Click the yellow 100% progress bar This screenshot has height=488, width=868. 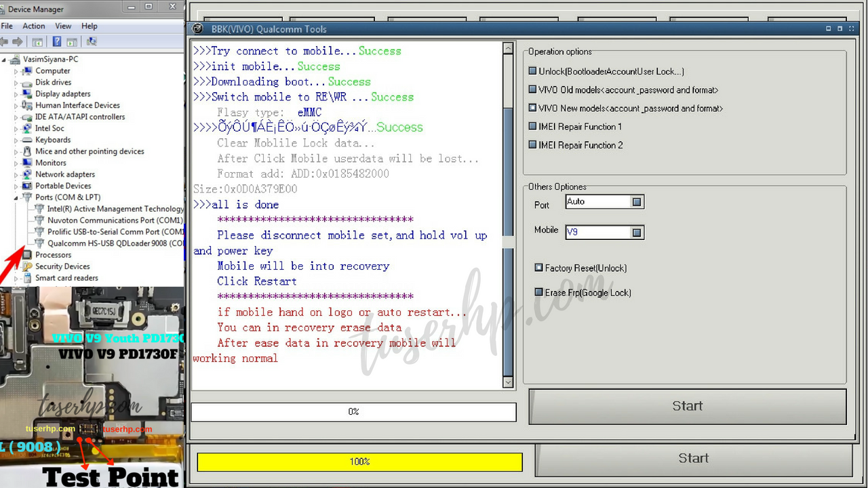[x=359, y=462]
